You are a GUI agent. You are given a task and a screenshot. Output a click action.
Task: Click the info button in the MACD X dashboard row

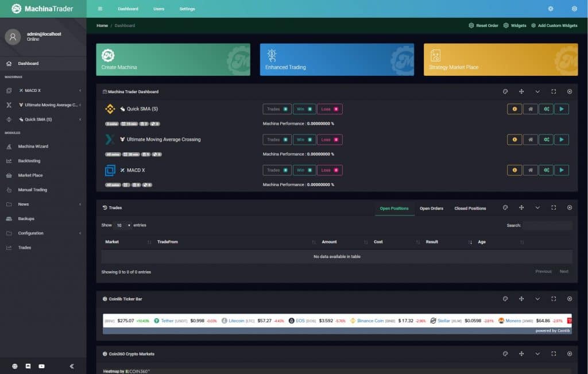[514, 170]
